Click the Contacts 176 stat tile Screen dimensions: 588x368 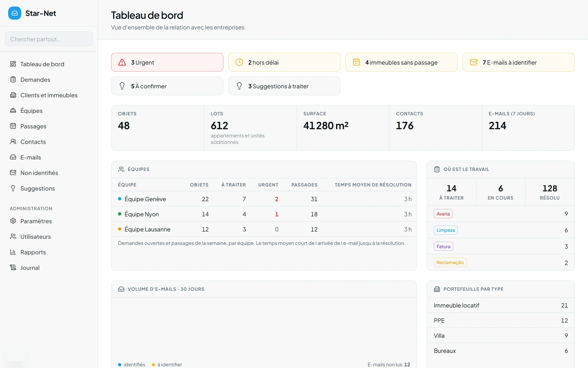tap(435, 128)
